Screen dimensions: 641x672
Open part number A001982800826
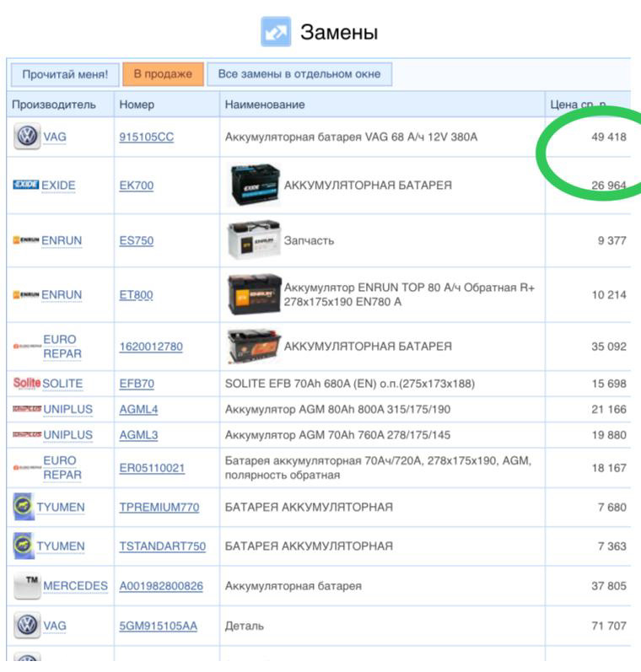coord(161,586)
